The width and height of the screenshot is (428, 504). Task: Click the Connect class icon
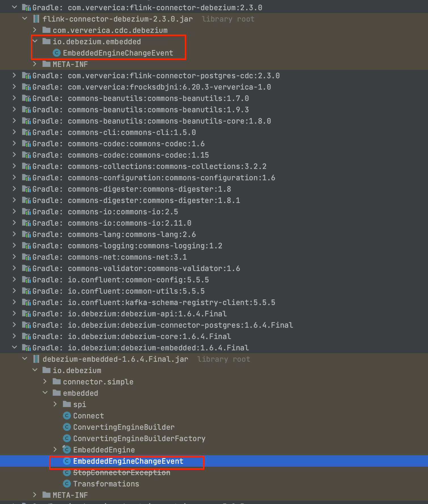coord(67,416)
